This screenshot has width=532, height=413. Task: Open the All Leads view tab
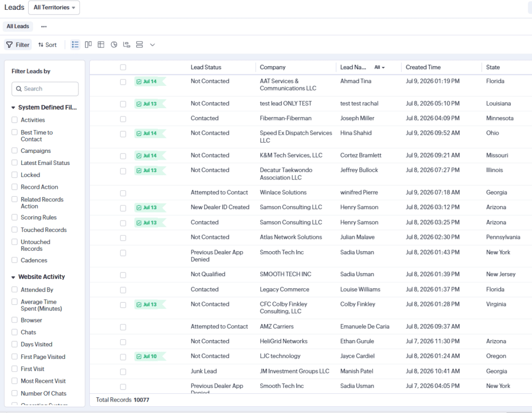18,26
